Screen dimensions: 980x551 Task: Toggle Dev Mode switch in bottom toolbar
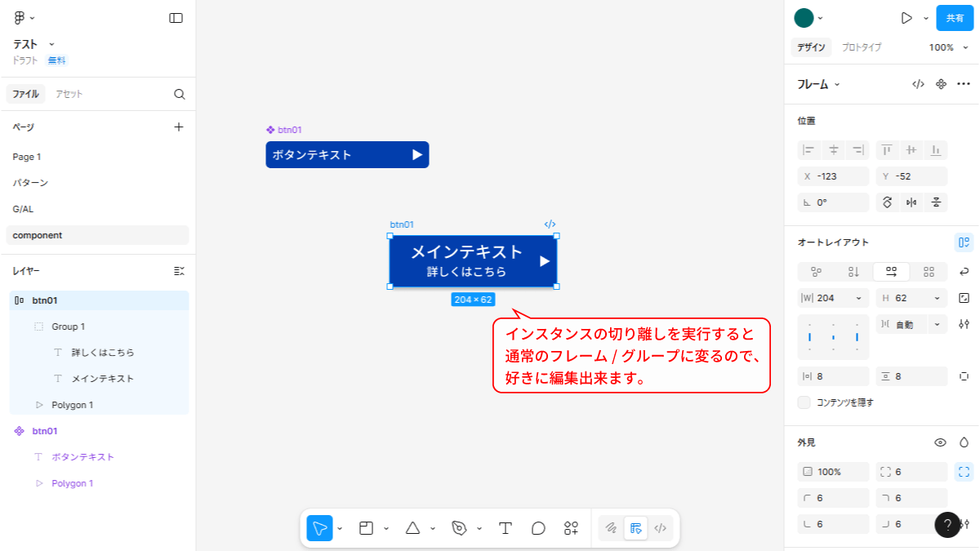click(x=661, y=528)
